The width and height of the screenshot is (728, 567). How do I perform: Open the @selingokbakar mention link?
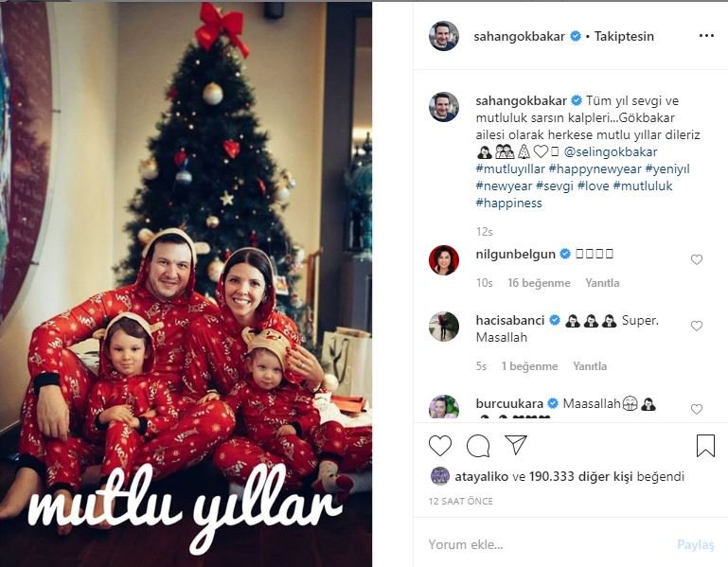coord(611,151)
